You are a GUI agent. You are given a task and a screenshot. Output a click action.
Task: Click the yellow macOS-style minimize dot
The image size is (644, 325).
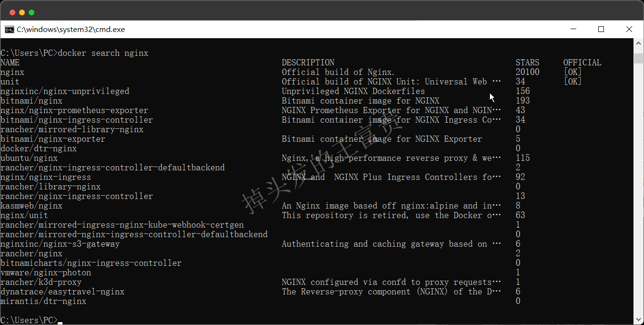click(x=22, y=12)
